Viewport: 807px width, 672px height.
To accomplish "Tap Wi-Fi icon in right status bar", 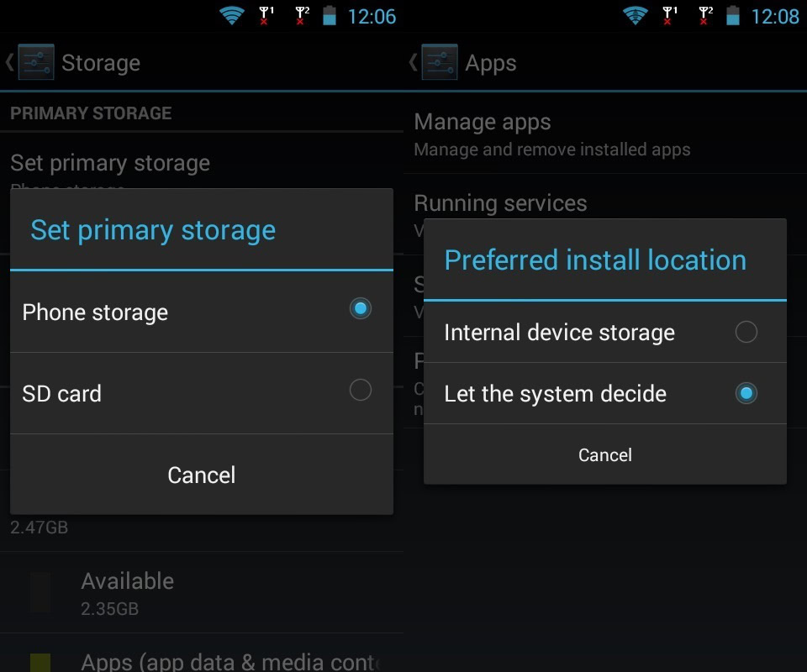I will (x=635, y=15).
